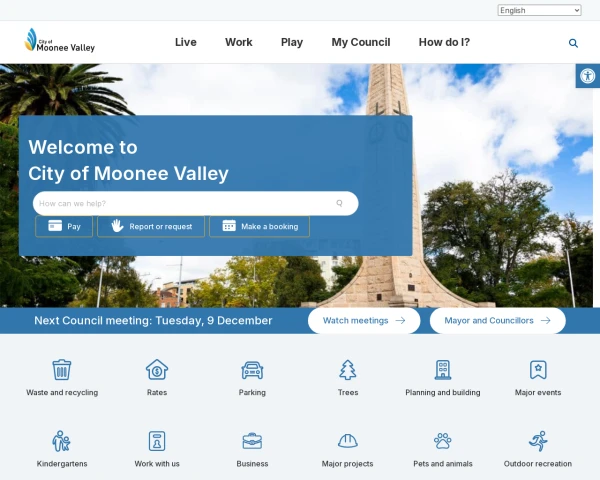
Task: Open the Waste and recycling text link
Action: pyautogui.click(x=62, y=392)
